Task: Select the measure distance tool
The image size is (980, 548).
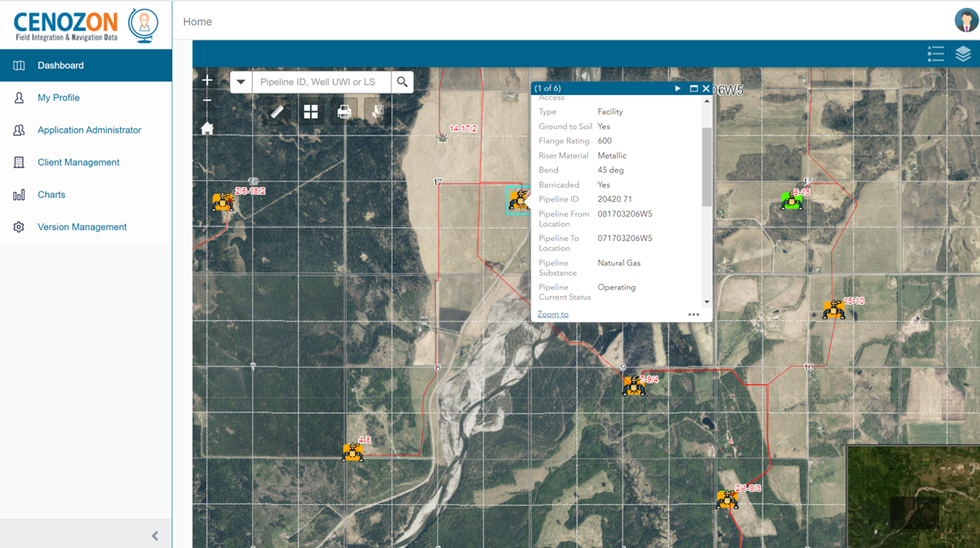Action: pos(276,110)
